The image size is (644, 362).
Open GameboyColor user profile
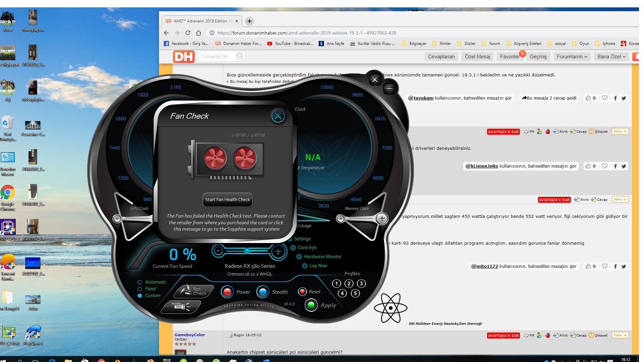point(190,335)
